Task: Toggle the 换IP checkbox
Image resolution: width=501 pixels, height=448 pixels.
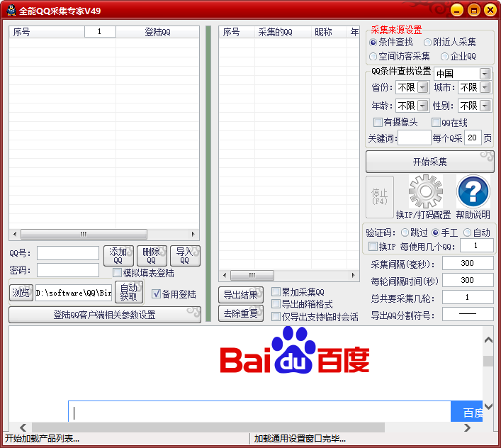Action: click(373, 247)
